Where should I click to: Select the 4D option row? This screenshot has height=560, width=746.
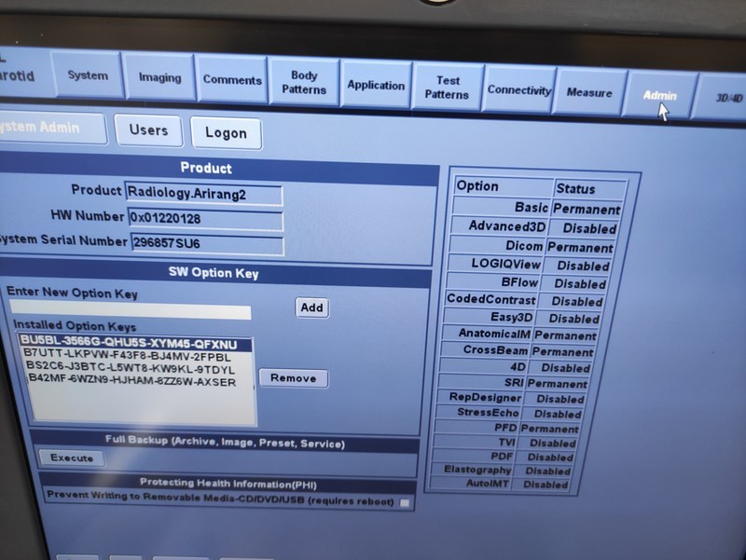coord(515,367)
